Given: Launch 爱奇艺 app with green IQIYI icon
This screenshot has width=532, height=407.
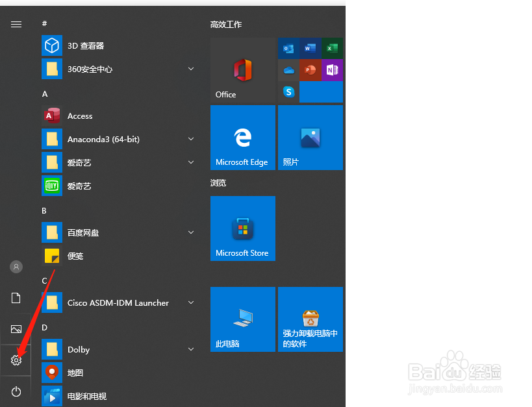Looking at the screenshot, I should click(52, 186).
